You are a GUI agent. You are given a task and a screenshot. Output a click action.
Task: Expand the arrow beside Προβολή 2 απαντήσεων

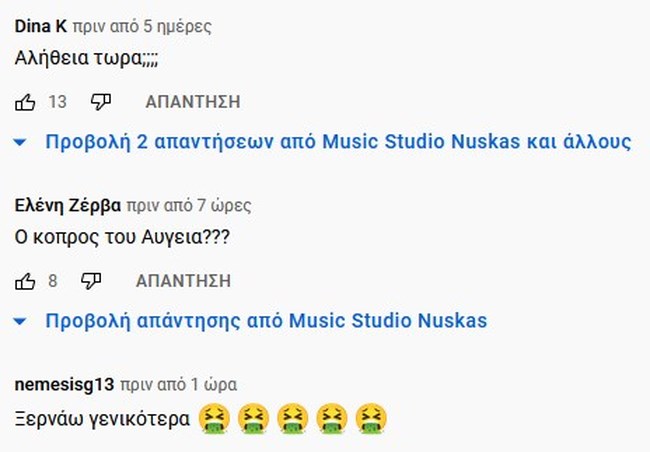pyautogui.click(x=20, y=142)
